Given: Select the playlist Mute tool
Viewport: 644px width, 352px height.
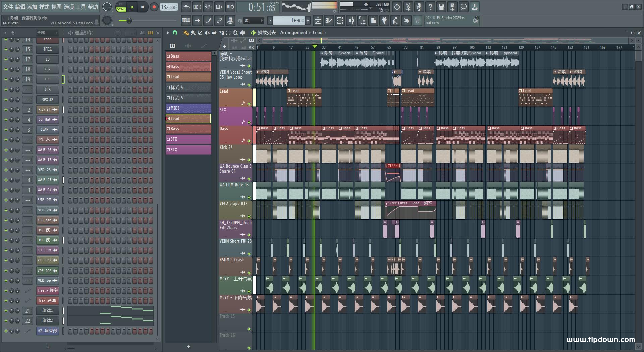Looking at the screenshot, I should point(207,33).
